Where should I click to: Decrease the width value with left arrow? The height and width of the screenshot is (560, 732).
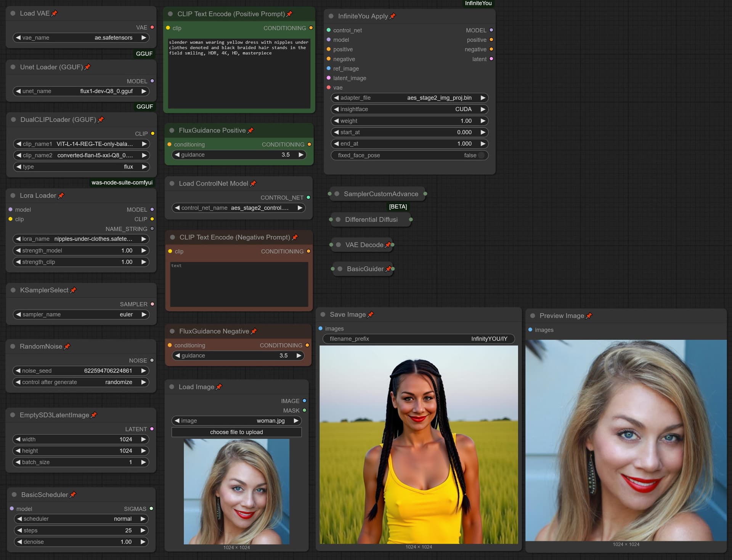18,440
